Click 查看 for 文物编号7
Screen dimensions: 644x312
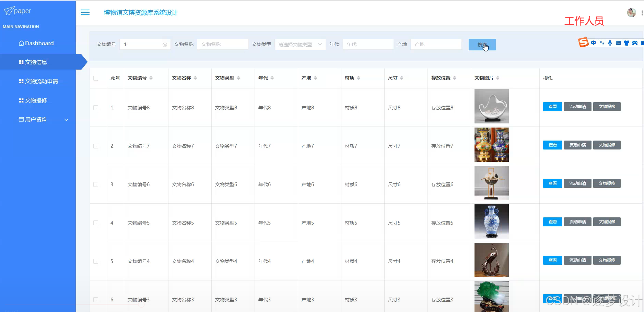(x=552, y=145)
